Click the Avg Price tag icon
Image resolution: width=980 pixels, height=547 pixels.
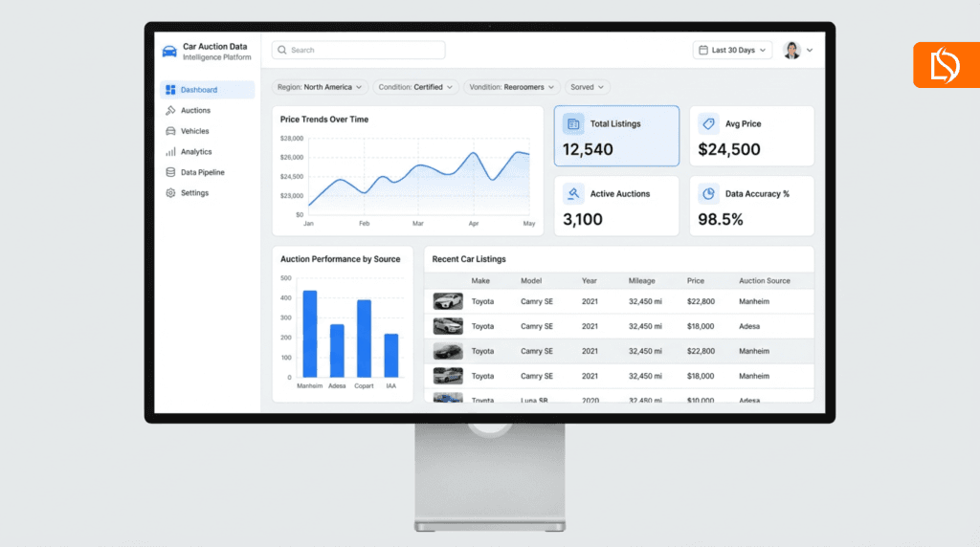coord(709,123)
